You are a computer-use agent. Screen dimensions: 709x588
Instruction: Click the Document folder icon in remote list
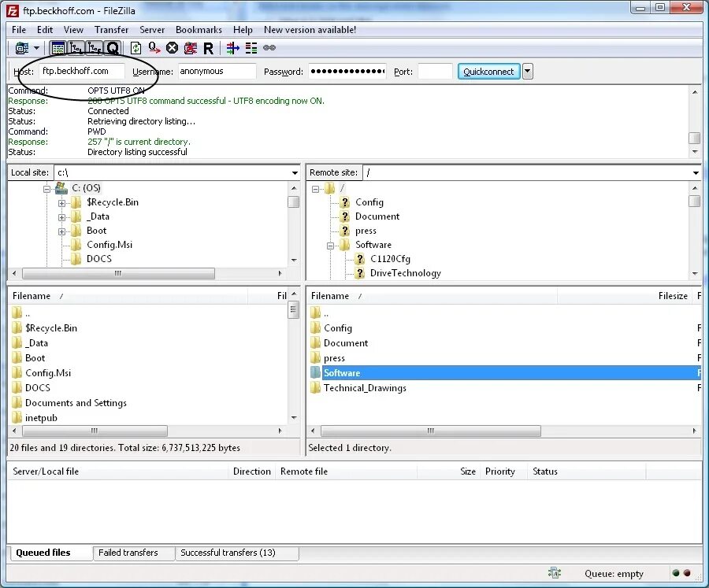316,343
